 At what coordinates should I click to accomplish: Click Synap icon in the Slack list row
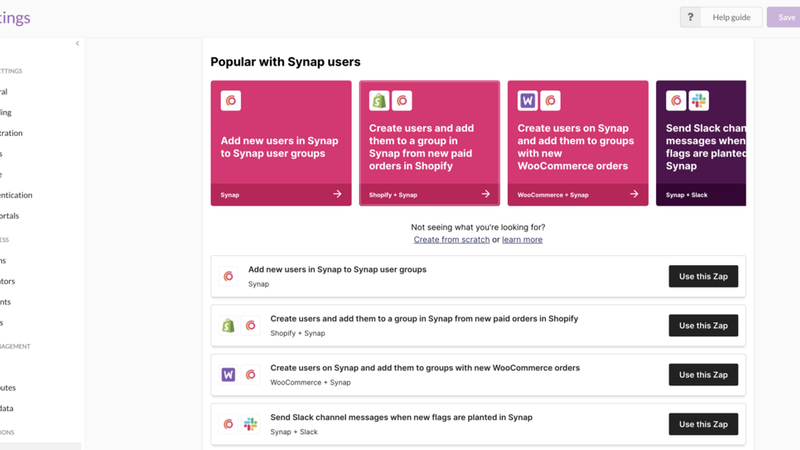tap(229, 424)
